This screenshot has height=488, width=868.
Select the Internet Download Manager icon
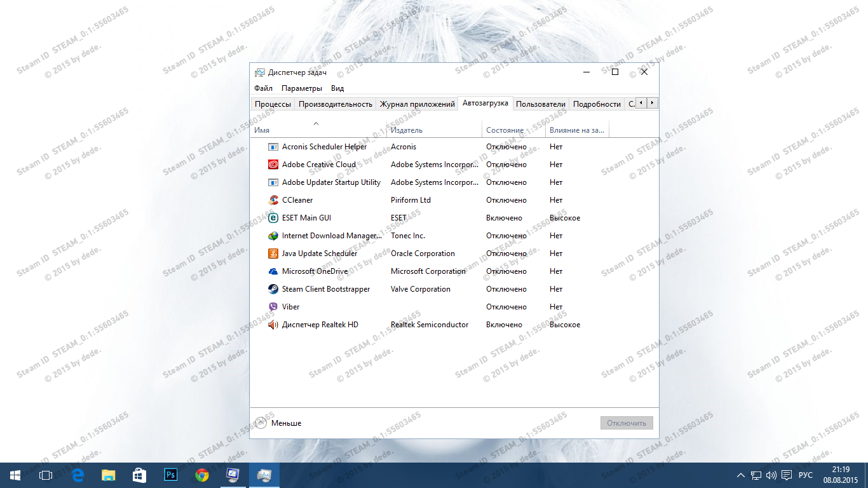(x=273, y=236)
